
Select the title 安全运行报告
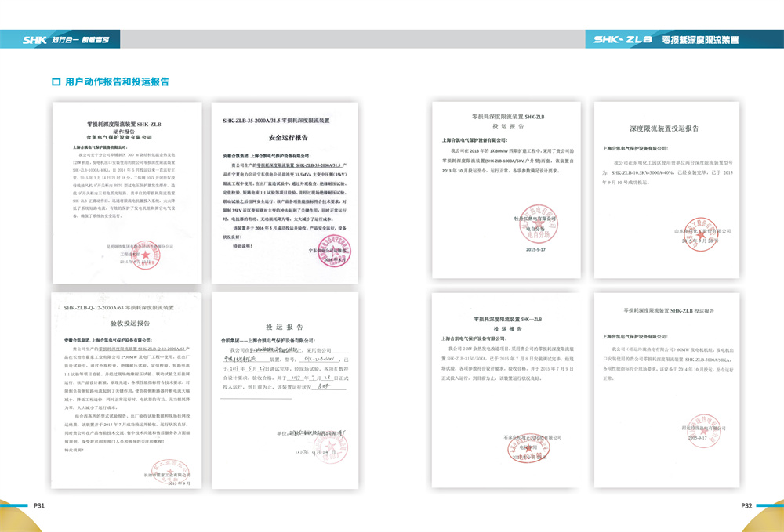click(x=289, y=137)
